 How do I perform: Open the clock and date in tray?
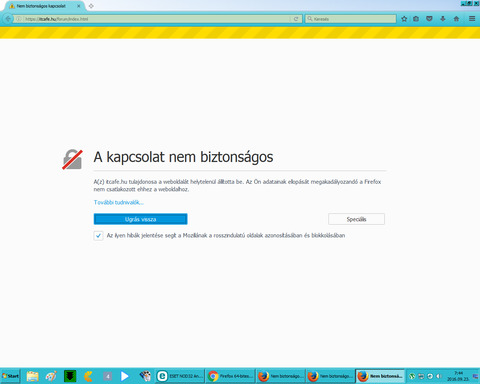click(459, 376)
